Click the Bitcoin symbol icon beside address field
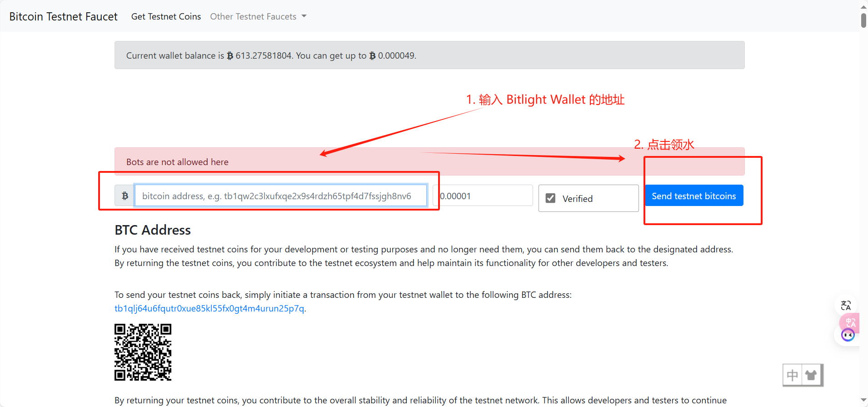Viewport: 868px width, 407px height. [x=125, y=196]
